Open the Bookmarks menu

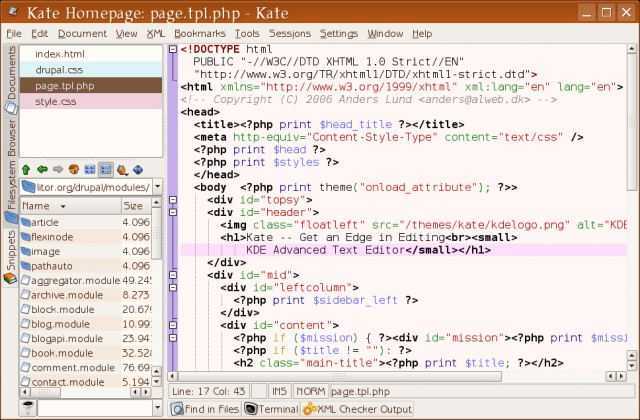[x=200, y=34]
